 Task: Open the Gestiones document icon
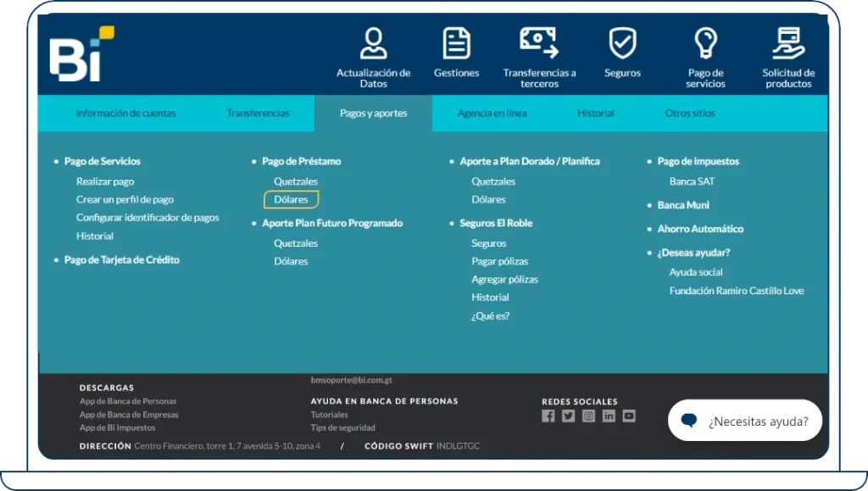(456, 43)
